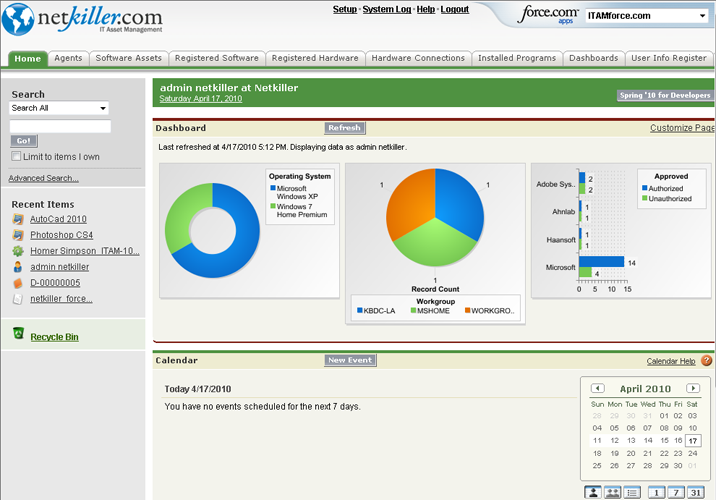Open the Installed Programs tab

tap(517, 58)
